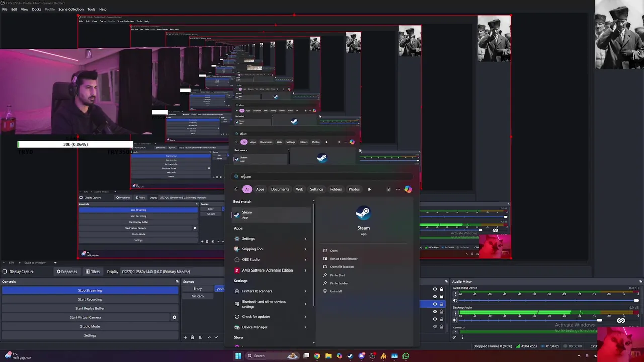Expand AMD Software Adrenalin Edition chevron
Screen dimensions: 644x362
click(305, 270)
